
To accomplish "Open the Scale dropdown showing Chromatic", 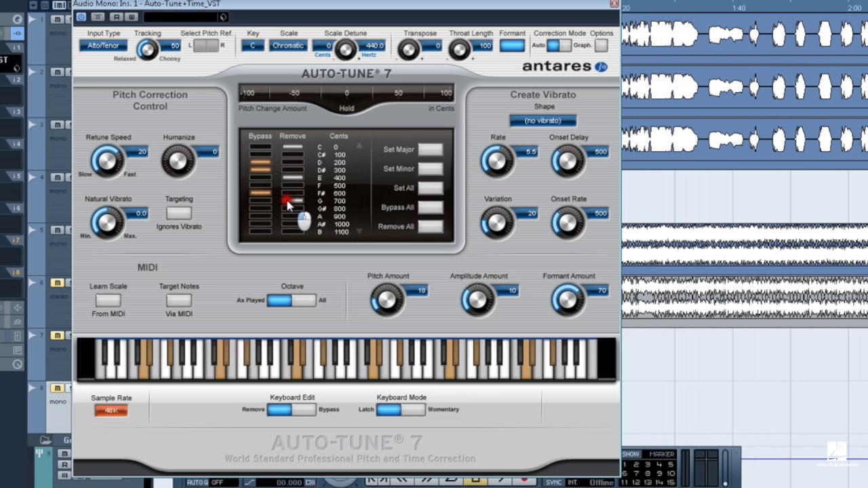I will click(x=288, y=45).
